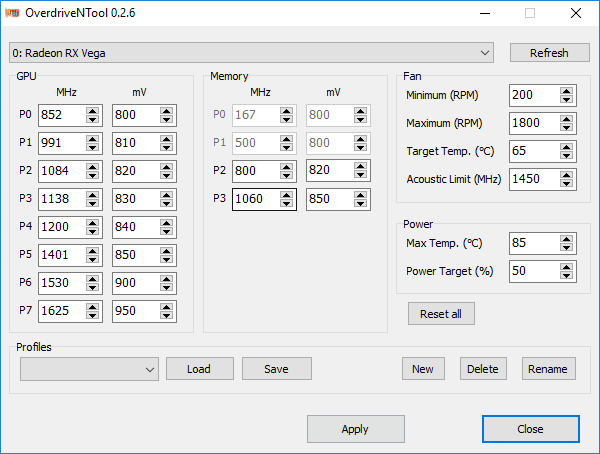Open the Profiles dropdown list

click(x=90, y=369)
